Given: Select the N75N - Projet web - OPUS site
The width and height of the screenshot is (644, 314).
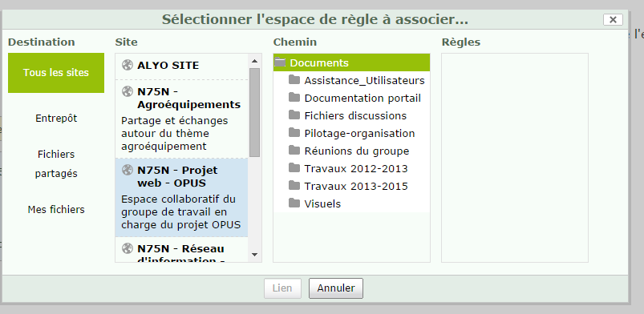Looking at the screenshot, I should (x=181, y=197).
